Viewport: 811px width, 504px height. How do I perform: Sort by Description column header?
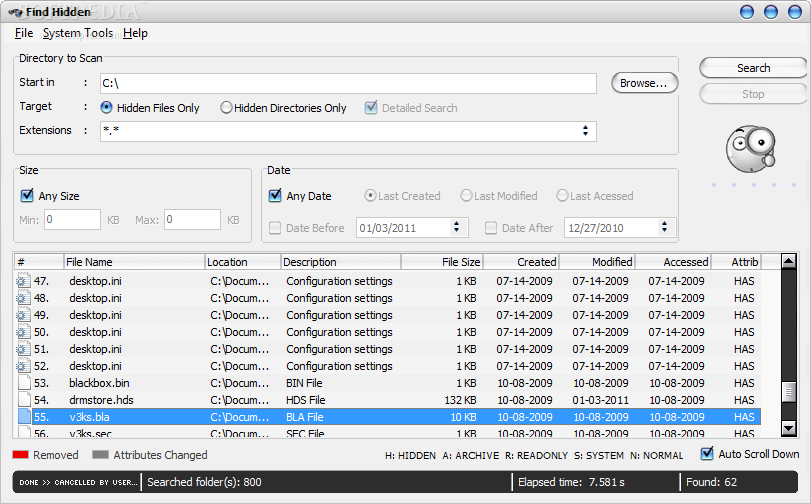[341, 262]
